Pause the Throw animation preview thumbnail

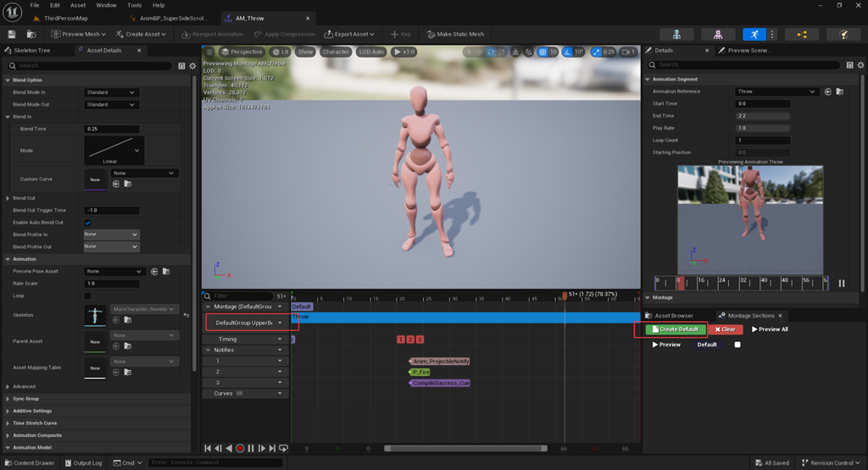[x=842, y=283]
